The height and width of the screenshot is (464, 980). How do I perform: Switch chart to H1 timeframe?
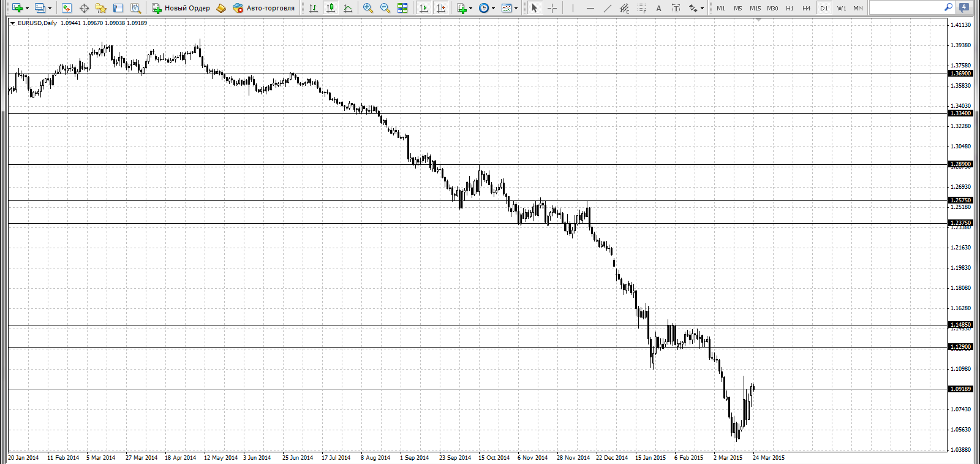[x=790, y=8]
